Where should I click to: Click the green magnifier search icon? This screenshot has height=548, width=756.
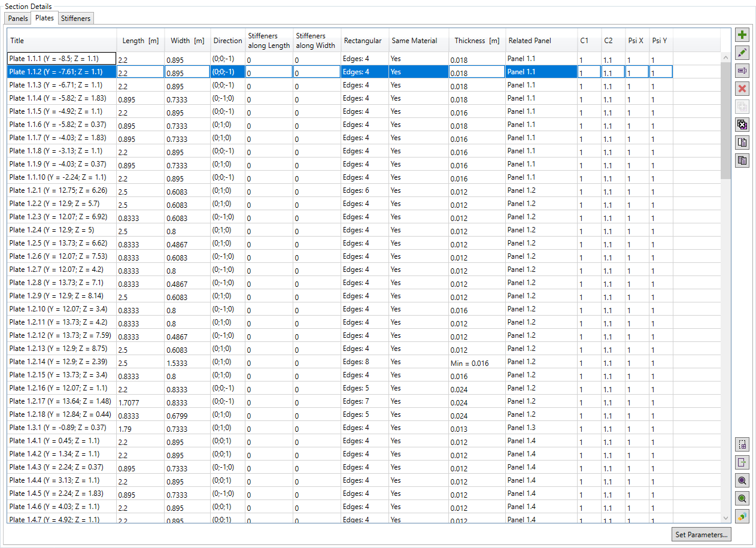point(742,498)
